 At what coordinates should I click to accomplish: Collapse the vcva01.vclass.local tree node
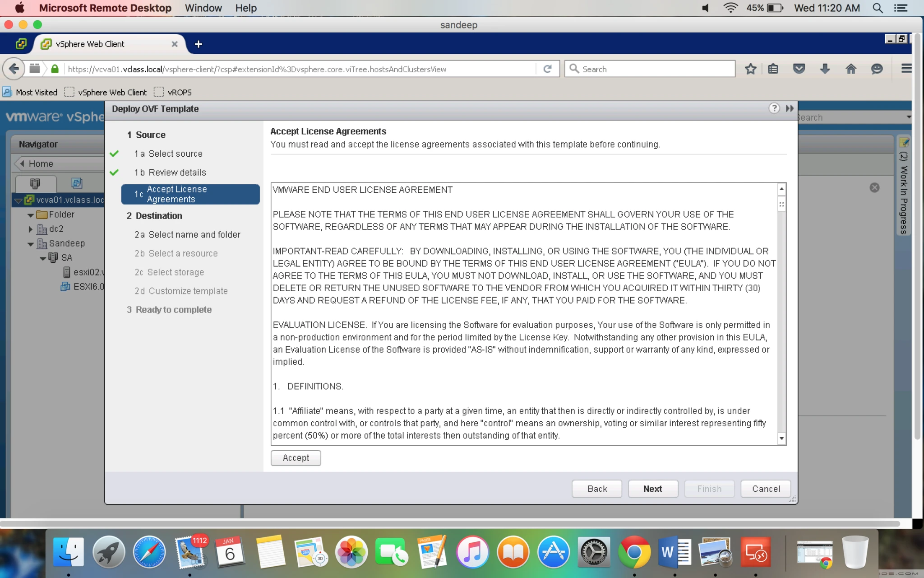click(x=18, y=200)
